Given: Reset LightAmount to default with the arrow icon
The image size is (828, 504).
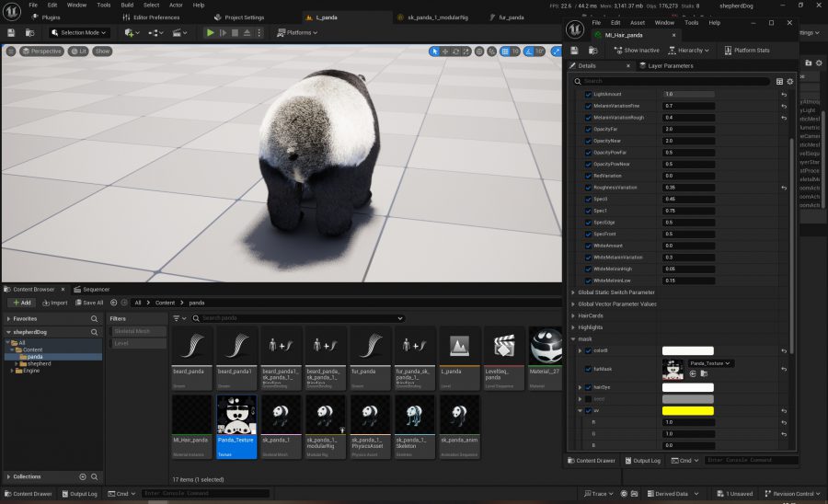Looking at the screenshot, I should pos(784,95).
